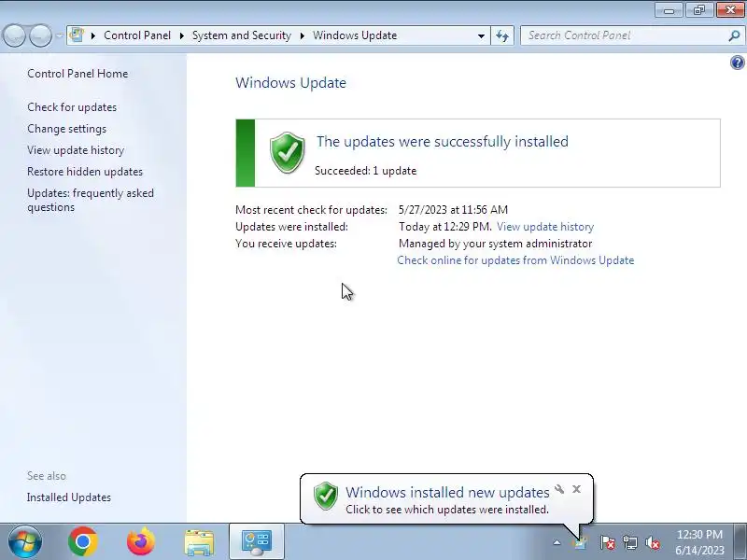Click '5/27/2023 at 11:56 AM' value
This screenshot has width=747, height=560.
453,210
